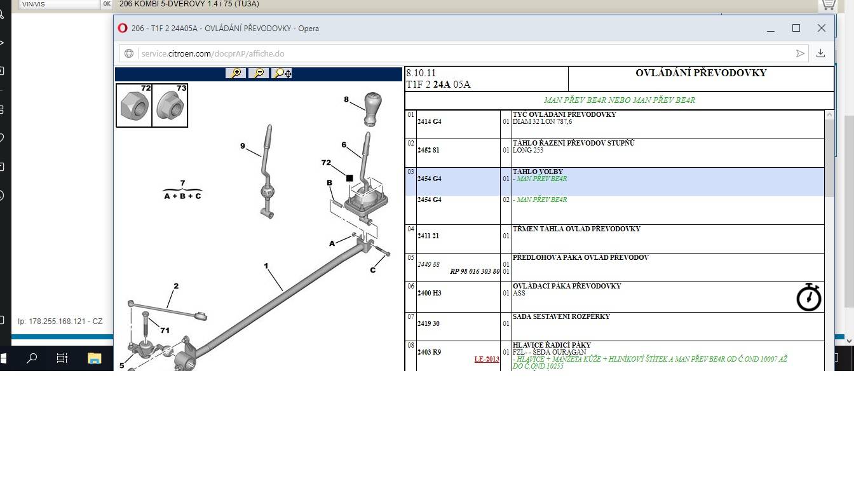Click callout 71 bolt label
This screenshot has height=488, width=868.
click(165, 330)
